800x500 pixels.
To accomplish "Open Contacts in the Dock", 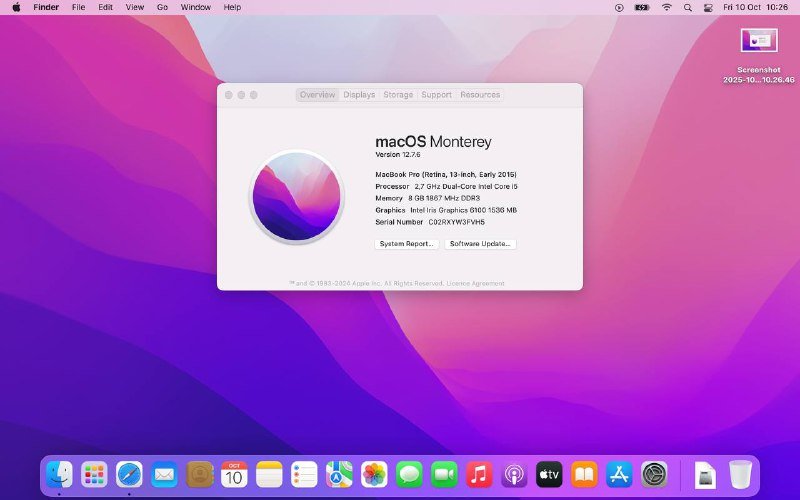I will pyautogui.click(x=199, y=474).
